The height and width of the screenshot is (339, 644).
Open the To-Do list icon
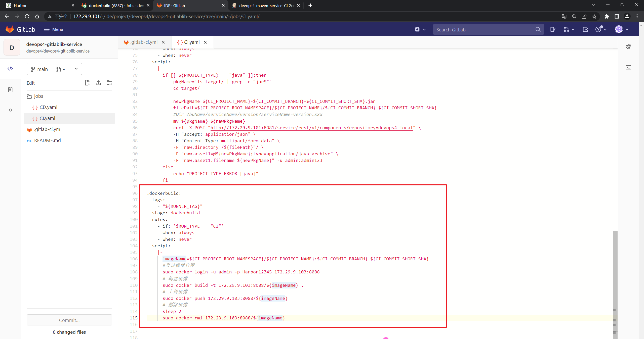point(585,29)
